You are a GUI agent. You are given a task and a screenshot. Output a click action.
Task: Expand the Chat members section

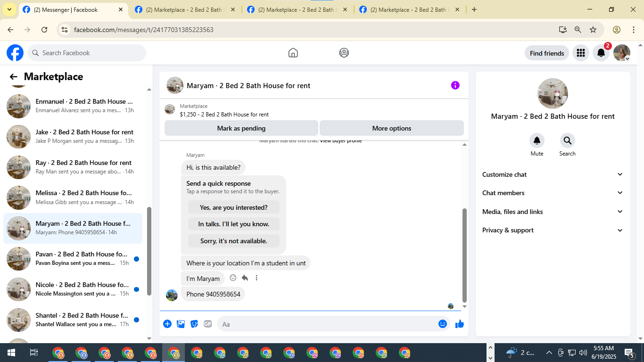(x=553, y=193)
